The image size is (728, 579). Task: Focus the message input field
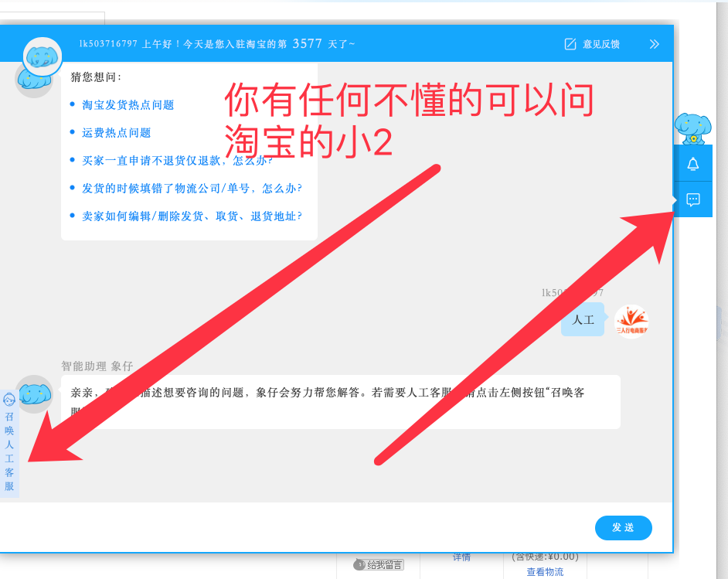click(x=297, y=527)
